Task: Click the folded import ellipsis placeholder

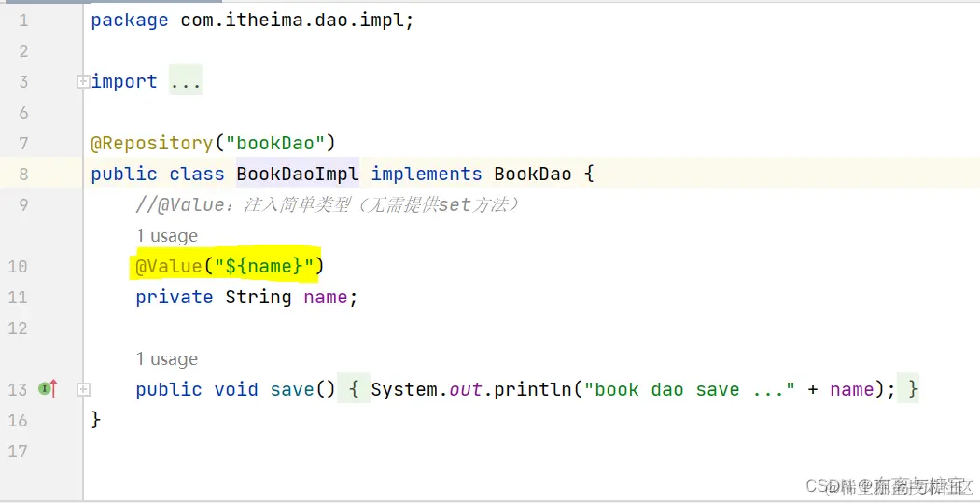Action: pos(186,81)
